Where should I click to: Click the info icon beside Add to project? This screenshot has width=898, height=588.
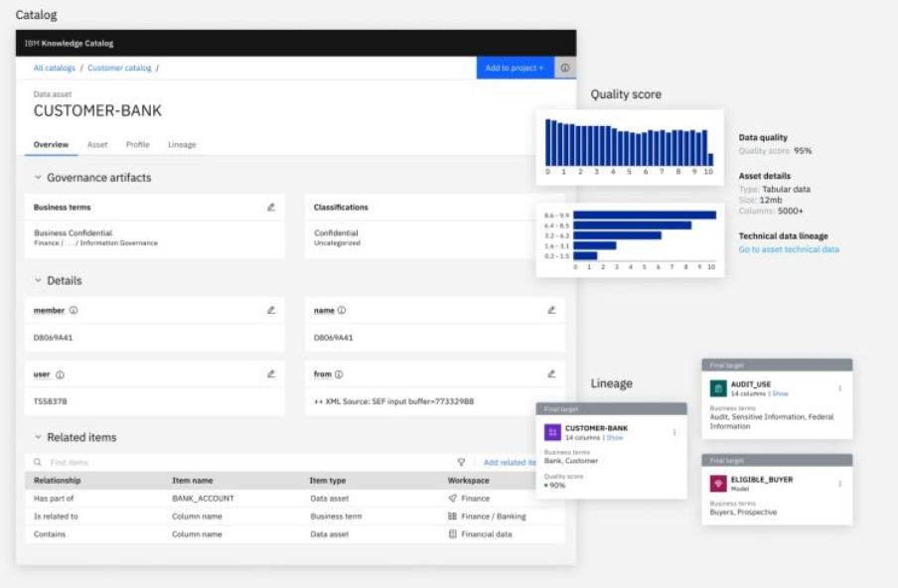[564, 68]
